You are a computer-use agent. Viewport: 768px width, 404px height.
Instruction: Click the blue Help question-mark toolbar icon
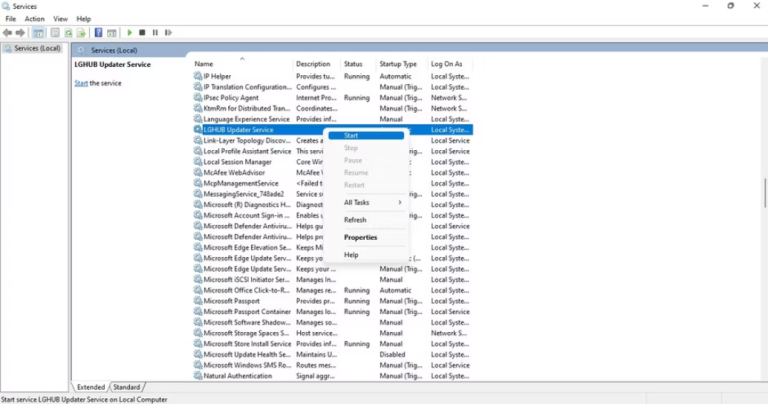tap(98, 32)
